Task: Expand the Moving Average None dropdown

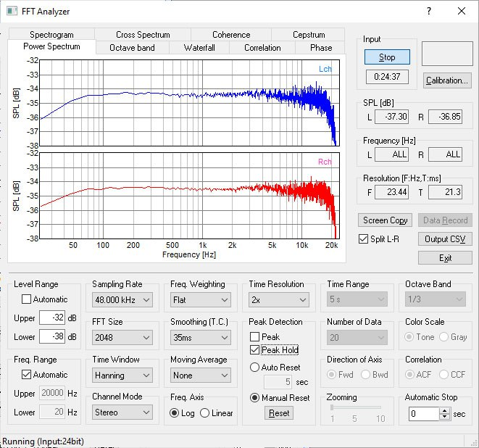Action: (201, 376)
